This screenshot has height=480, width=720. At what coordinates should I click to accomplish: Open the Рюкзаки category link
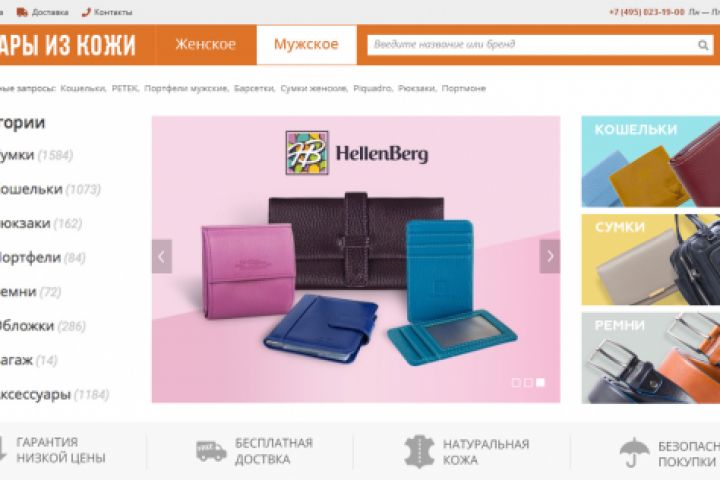point(25,223)
